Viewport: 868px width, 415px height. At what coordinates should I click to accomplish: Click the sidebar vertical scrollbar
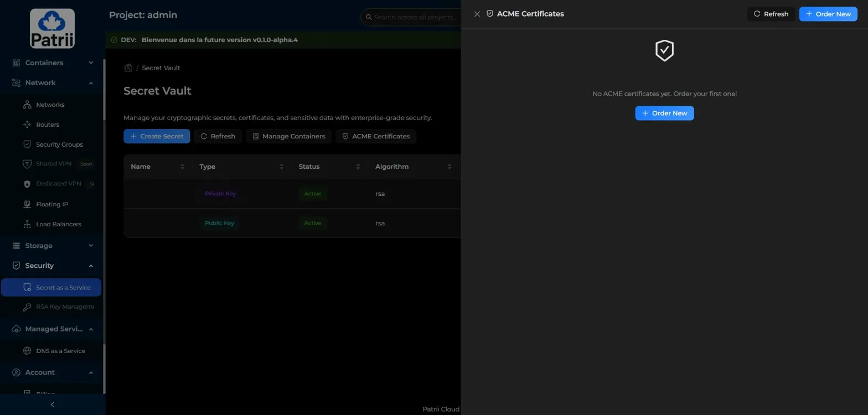tap(104, 89)
